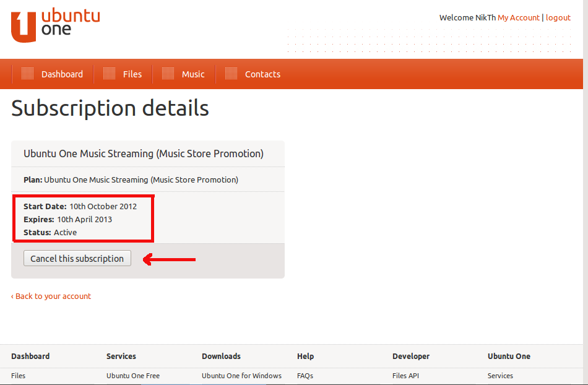The image size is (588, 385).
Task: Click the grid icon beside Contacts
Action: (x=231, y=74)
